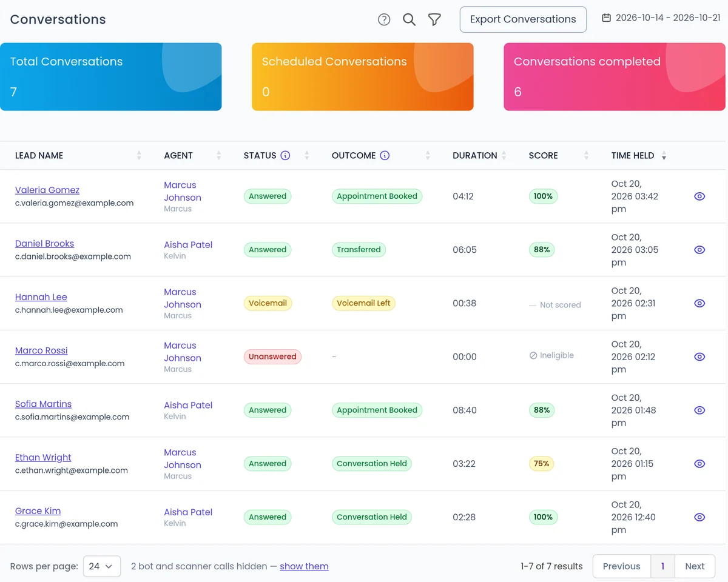Sort by Status column arrows
Image resolution: width=728 pixels, height=582 pixels.
(x=306, y=155)
